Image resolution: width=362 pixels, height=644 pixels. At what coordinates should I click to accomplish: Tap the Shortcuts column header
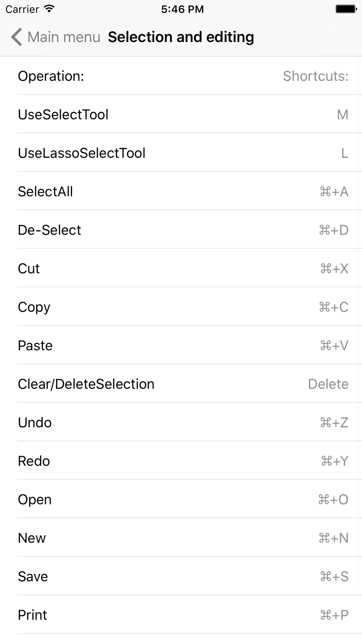click(x=316, y=76)
